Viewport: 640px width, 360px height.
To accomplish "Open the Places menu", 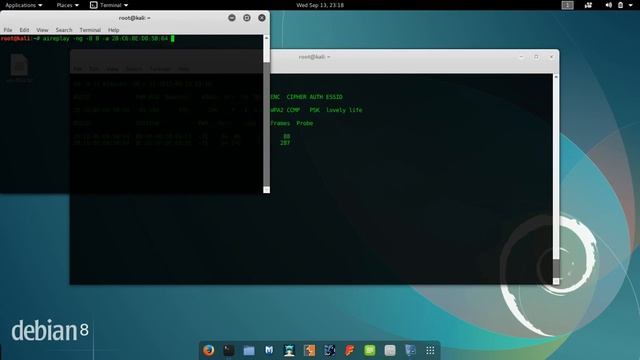I will (67, 5).
